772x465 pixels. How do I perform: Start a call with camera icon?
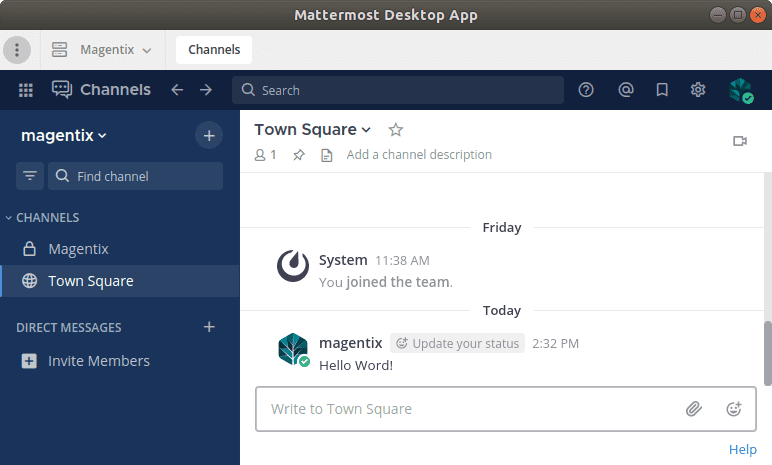pyautogui.click(x=740, y=141)
